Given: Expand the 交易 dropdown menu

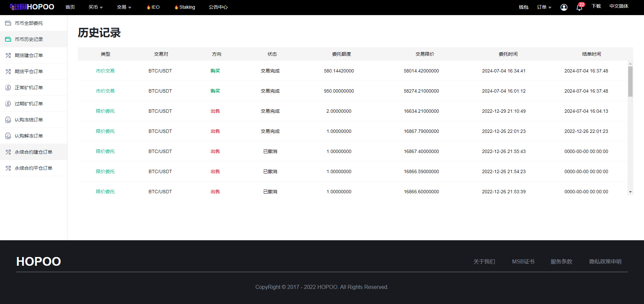Looking at the screenshot, I should point(124,7).
